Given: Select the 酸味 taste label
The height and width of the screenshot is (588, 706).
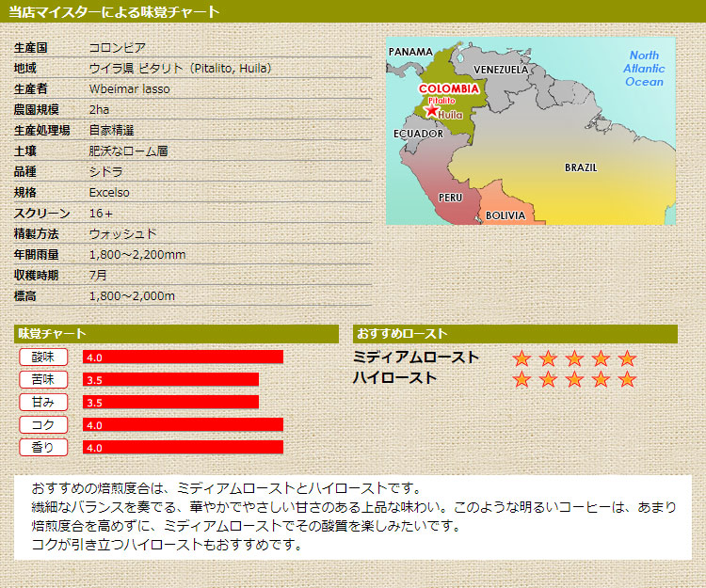Looking at the screenshot, I should tap(43, 357).
